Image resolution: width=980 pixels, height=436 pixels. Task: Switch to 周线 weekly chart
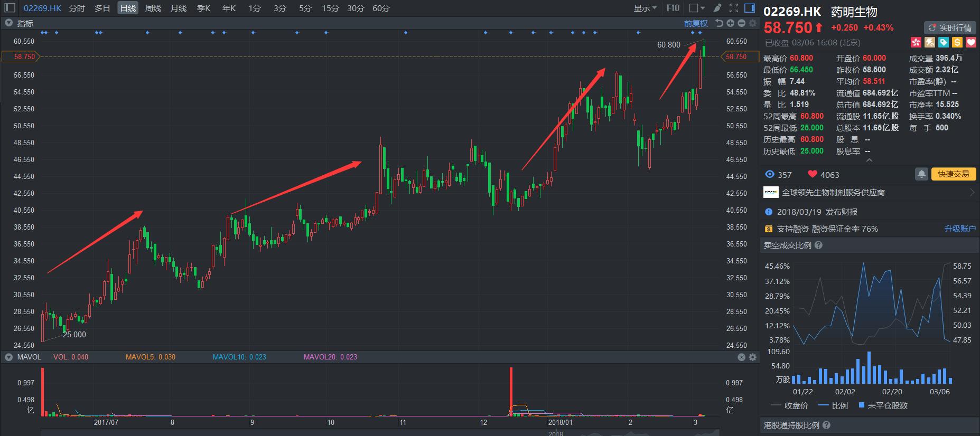(x=153, y=8)
